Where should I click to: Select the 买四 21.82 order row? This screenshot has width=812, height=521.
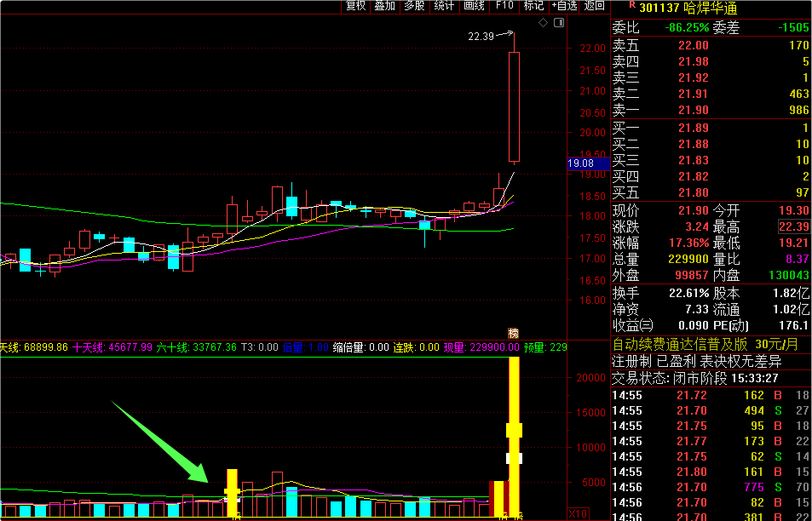click(x=711, y=176)
